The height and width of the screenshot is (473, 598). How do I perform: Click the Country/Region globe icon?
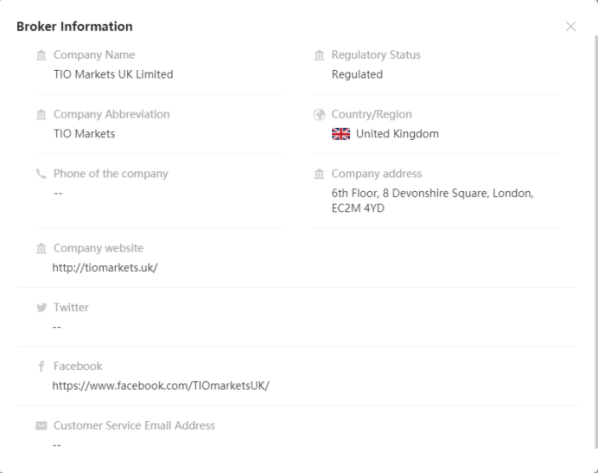[319, 114]
